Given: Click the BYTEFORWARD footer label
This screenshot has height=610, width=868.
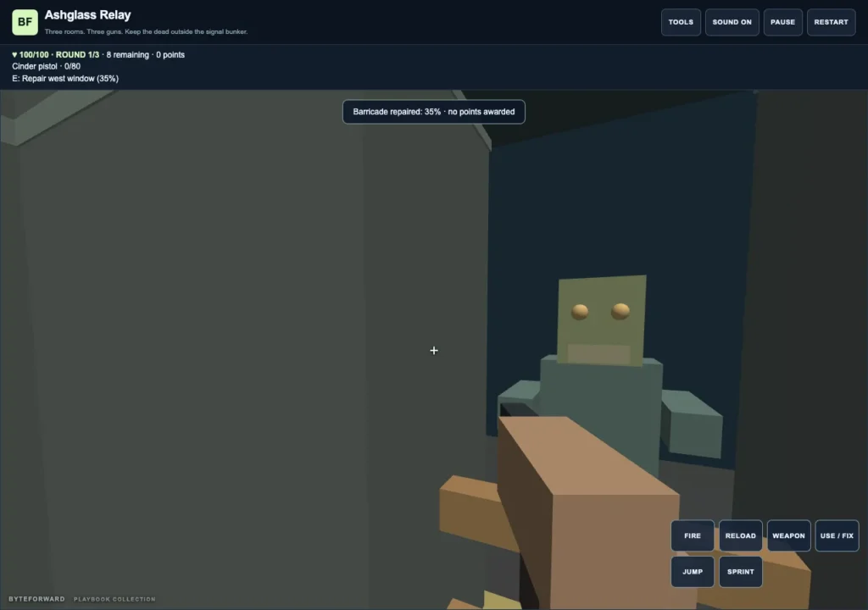Looking at the screenshot, I should point(36,599).
